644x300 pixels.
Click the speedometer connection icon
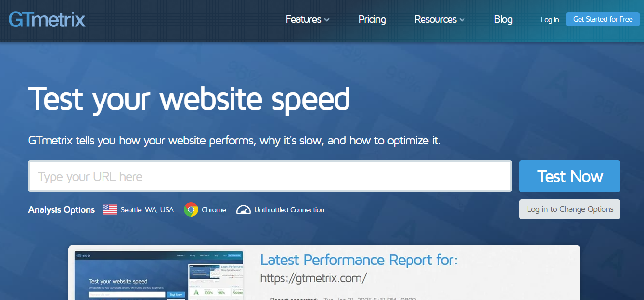pos(244,209)
